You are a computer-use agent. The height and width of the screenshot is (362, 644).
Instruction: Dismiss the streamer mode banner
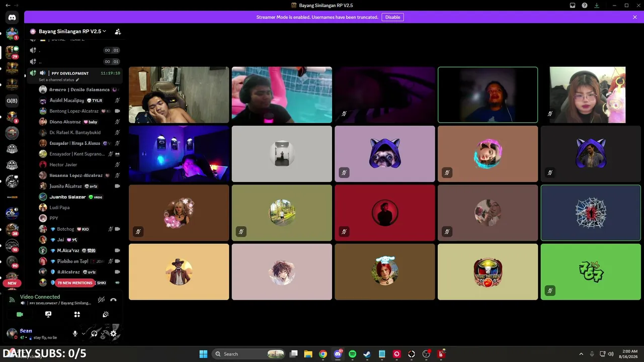tap(635, 17)
